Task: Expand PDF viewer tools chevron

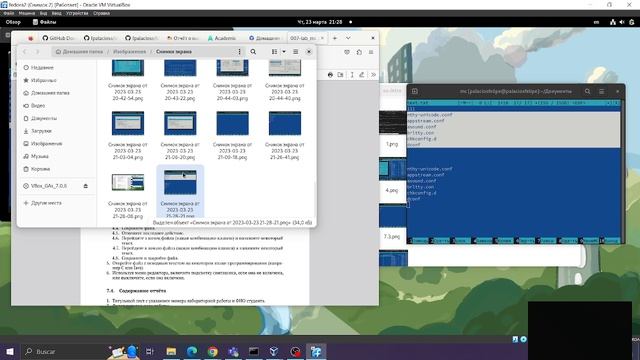Action: click(373, 75)
